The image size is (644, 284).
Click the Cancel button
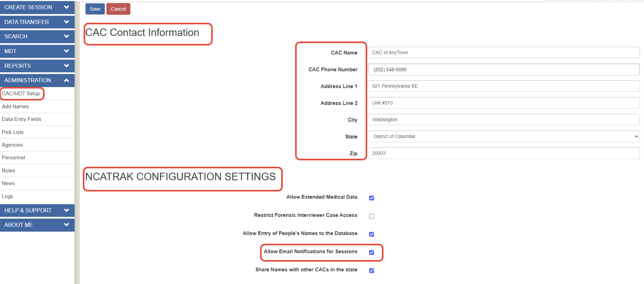(118, 9)
